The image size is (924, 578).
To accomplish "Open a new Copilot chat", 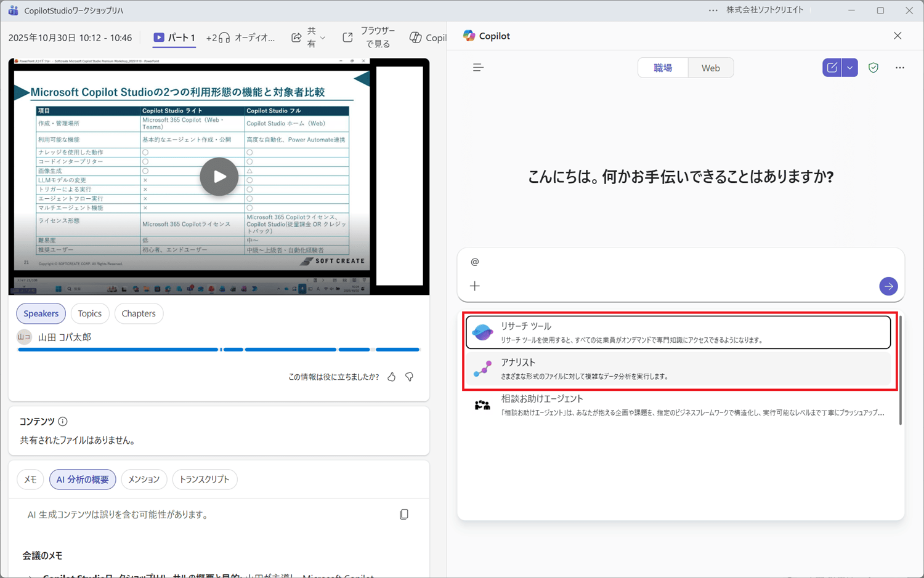I will coord(832,67).
